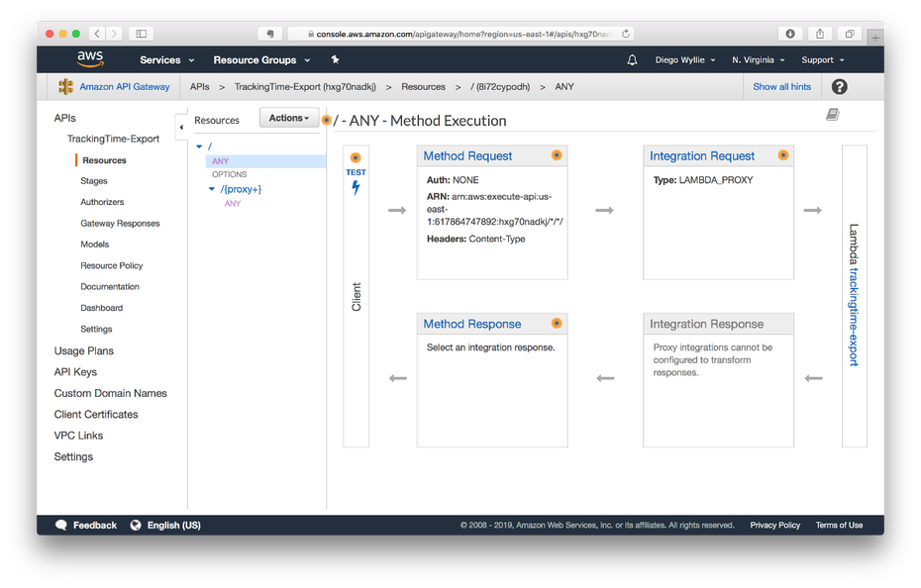
Task: Open Usage Plans
Action: (84, 350)
